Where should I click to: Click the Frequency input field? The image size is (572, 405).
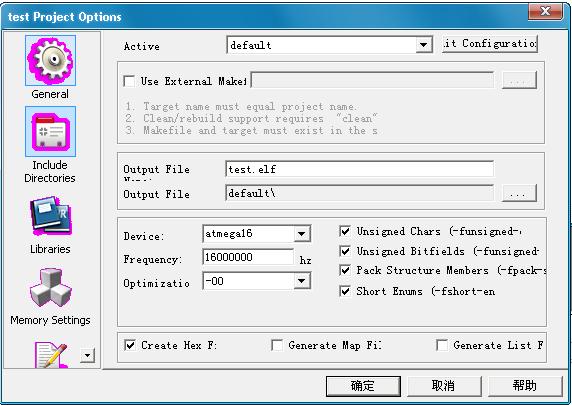pos(248,257)
